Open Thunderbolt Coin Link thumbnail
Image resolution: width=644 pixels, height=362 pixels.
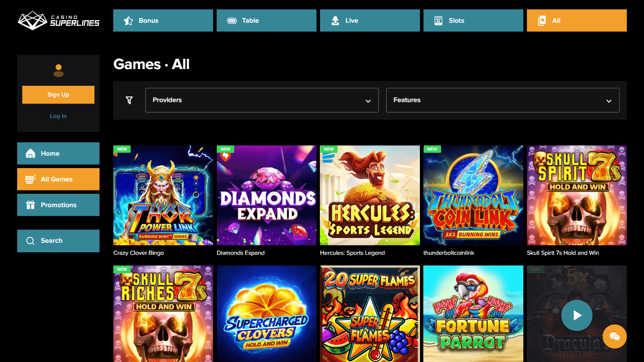point(474,196)
